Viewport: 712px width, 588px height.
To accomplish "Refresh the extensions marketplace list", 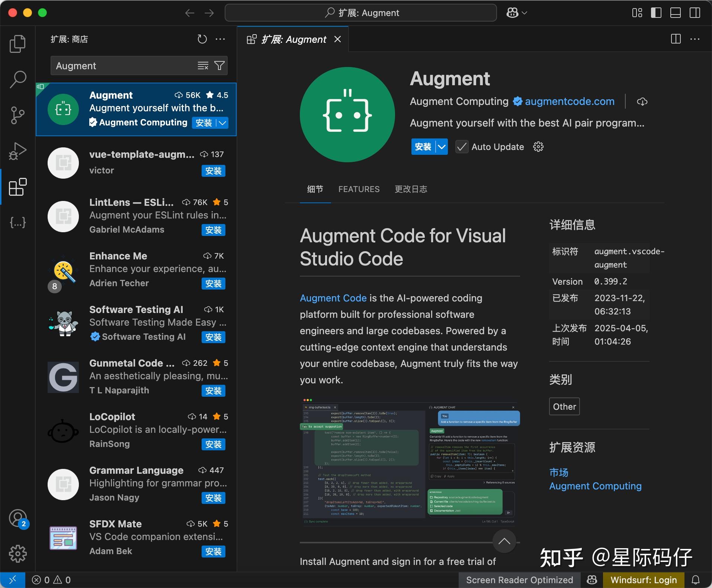I will [202, 39].
